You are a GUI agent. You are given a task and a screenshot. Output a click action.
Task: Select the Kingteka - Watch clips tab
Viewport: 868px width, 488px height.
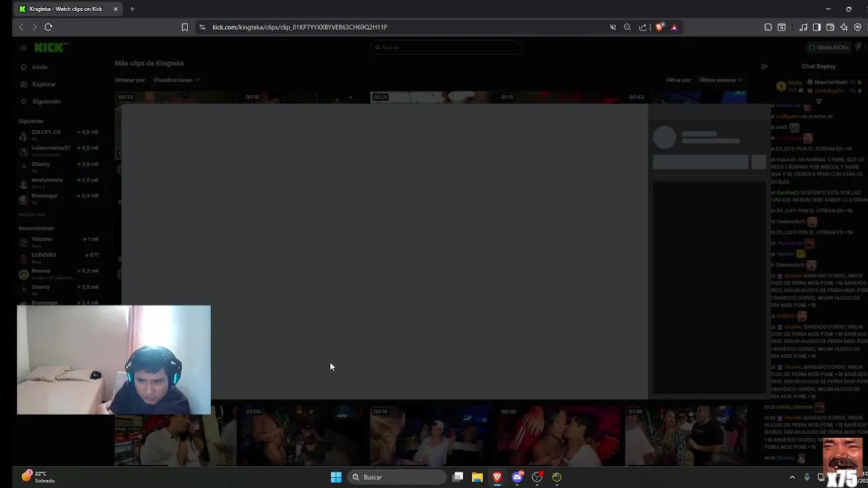[68, 9]
